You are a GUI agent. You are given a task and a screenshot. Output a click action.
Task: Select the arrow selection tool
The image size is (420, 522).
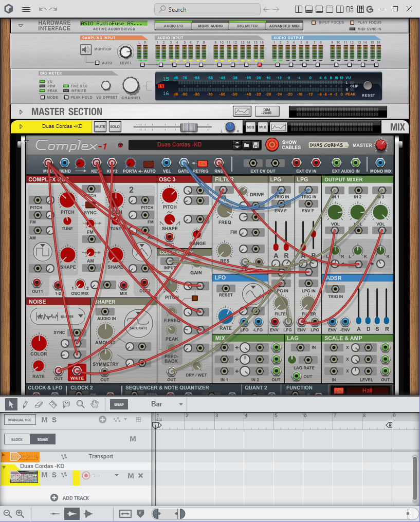point(11,404)
